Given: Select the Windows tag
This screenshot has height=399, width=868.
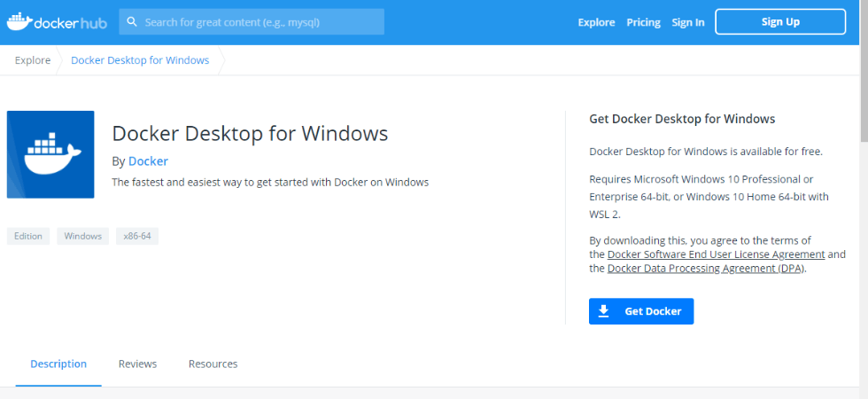Looking at the screenshot, I should pos(83,236).
